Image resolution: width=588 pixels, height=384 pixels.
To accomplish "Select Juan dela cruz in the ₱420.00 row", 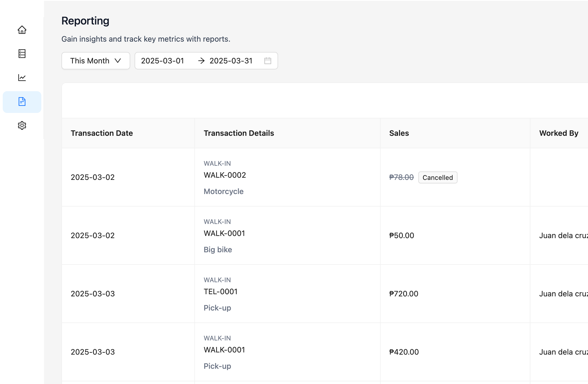I will point(564,352).
